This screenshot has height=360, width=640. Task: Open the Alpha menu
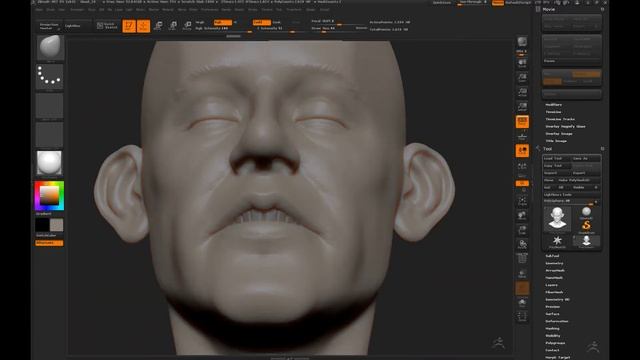[39, 9]
